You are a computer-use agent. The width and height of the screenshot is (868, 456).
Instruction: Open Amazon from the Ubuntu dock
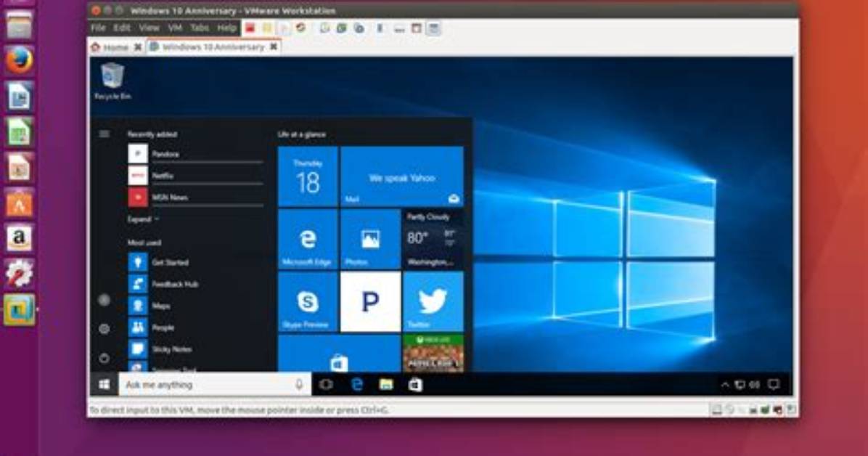click(19, 238)
